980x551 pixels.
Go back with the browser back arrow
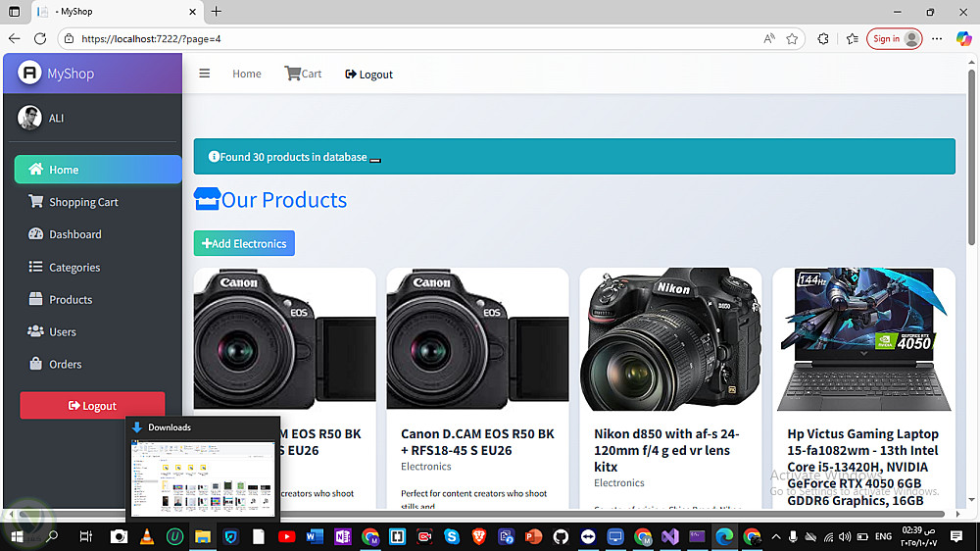[15, 39]
